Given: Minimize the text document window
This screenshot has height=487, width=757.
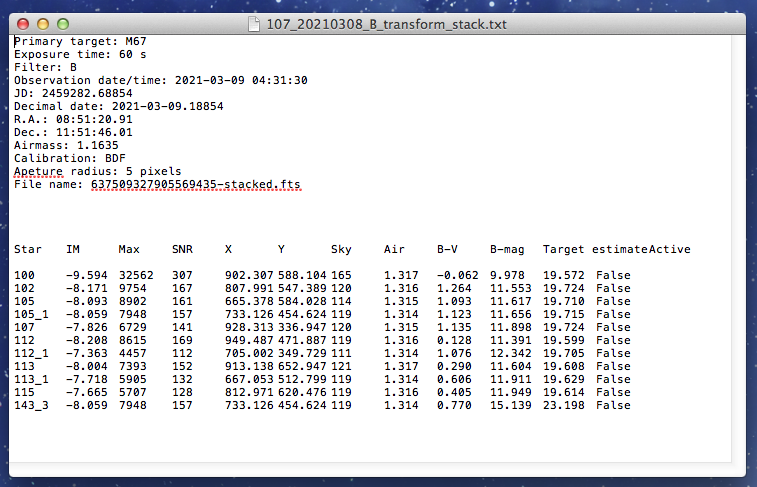Looking at the screenshot, I should point(45,23).
